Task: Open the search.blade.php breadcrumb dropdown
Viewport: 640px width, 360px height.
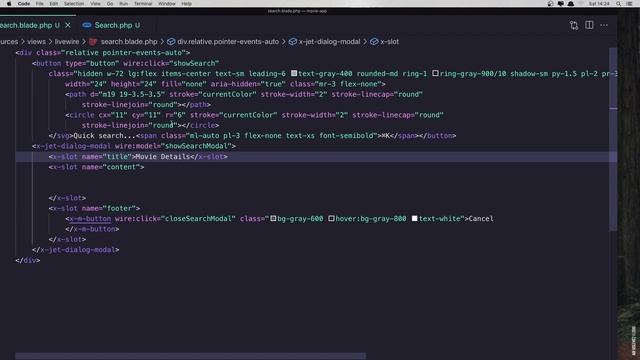Action: point(129,42)
